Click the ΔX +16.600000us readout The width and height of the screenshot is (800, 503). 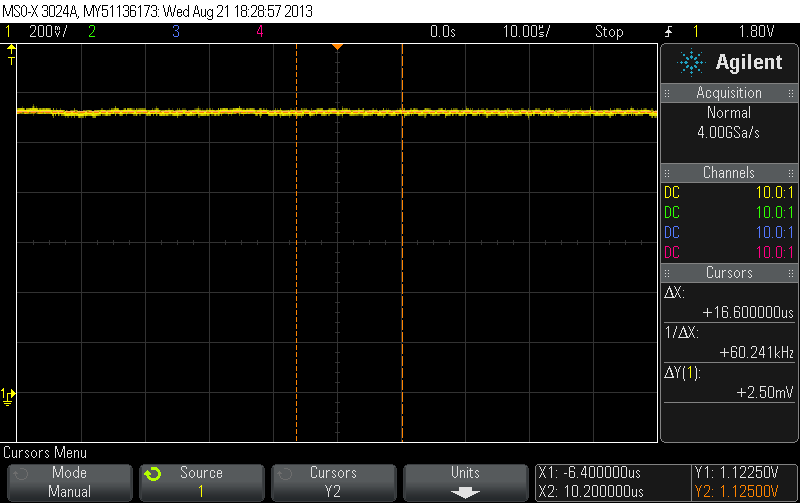[729, 303]
